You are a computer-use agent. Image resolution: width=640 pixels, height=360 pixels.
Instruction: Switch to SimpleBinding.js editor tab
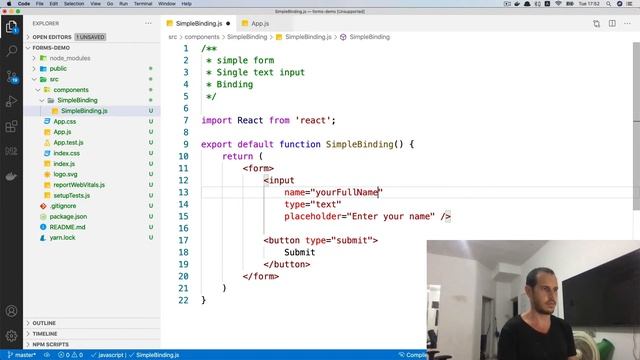pos(198,23)
